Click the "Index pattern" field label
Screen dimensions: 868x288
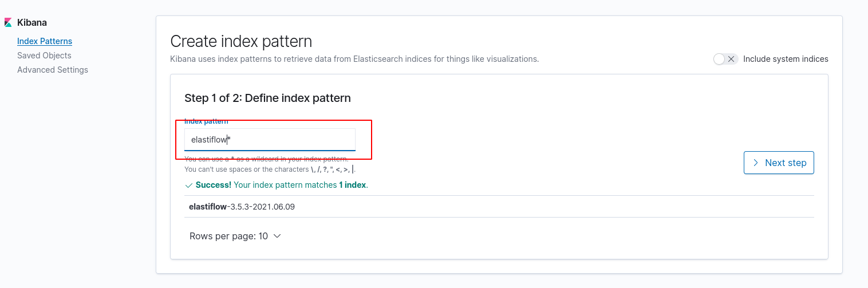pos(206,121)
